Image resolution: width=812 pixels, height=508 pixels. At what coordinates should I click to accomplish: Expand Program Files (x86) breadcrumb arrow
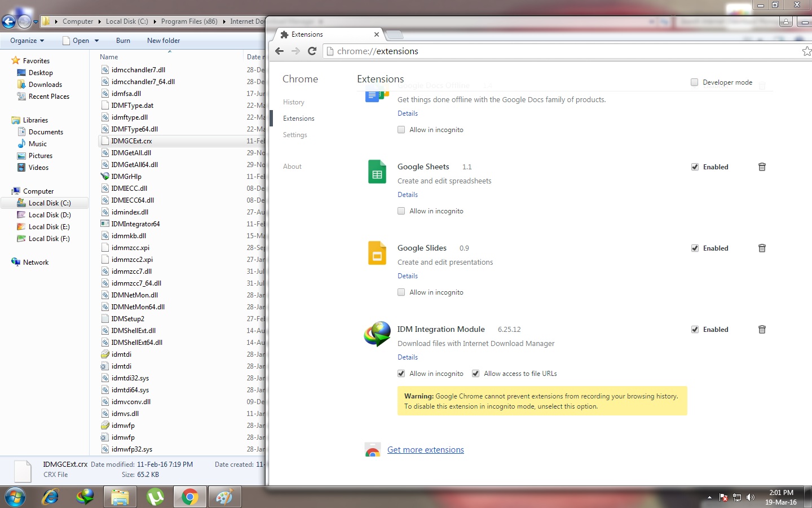point(224,21)
